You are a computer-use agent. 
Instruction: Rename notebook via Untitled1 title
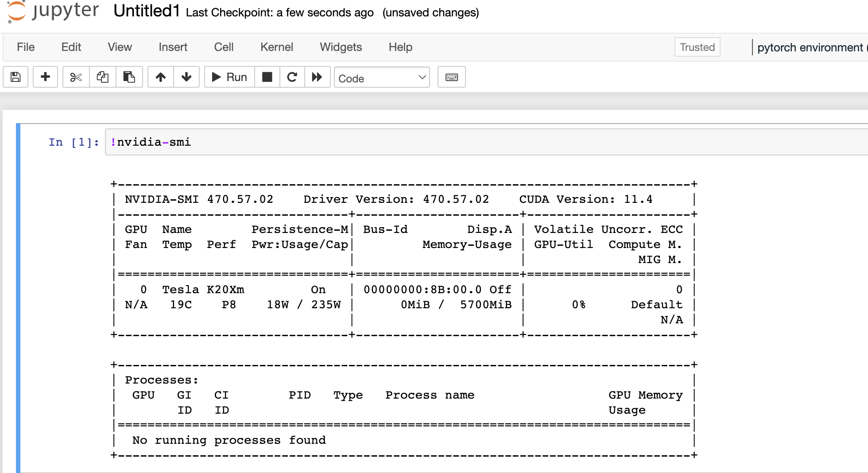click(x=147, y=11)
